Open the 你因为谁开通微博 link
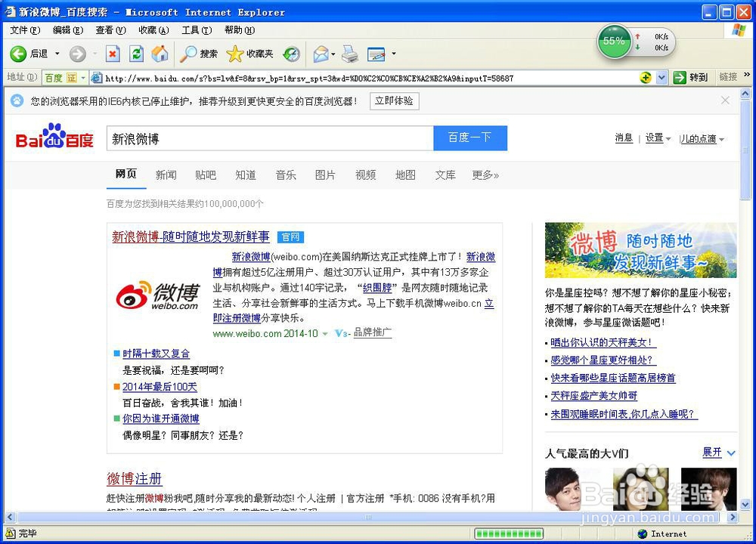Image resolution: width=756 pixels, height=544 pixels. click(161, 419)
